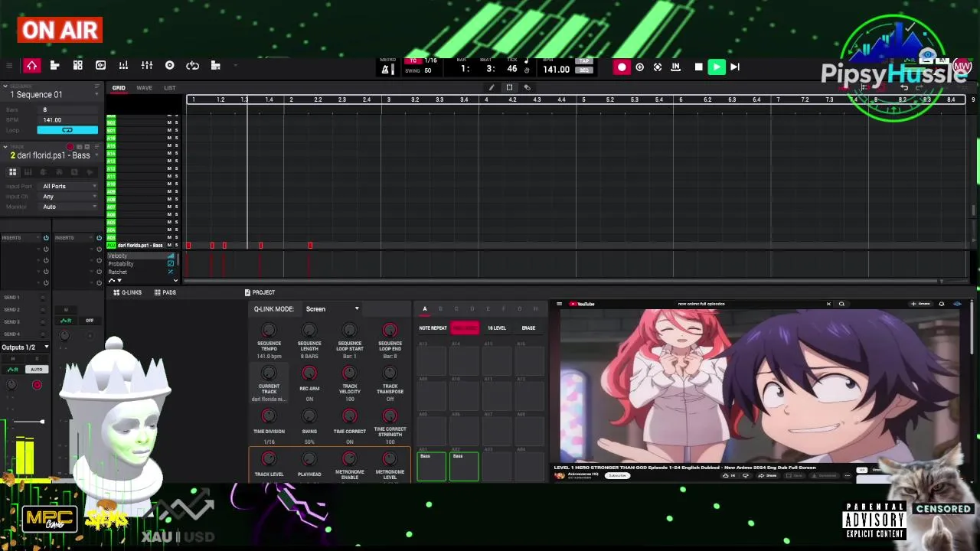Solo pad A10 with its S button
Screen dimensions: 980x551
[x=176, y=184]
